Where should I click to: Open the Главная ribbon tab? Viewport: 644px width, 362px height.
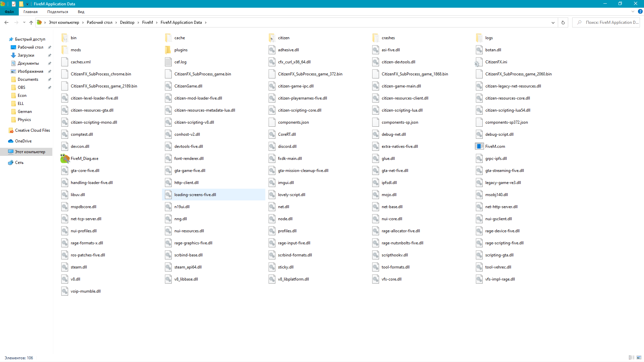point(31,12)
